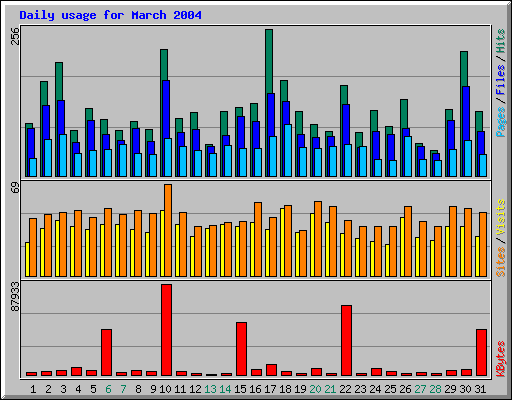Select the red KBytes bar above day 31
Image resolution: width=512 pixels, height=400 pixels.
point(482,353)
